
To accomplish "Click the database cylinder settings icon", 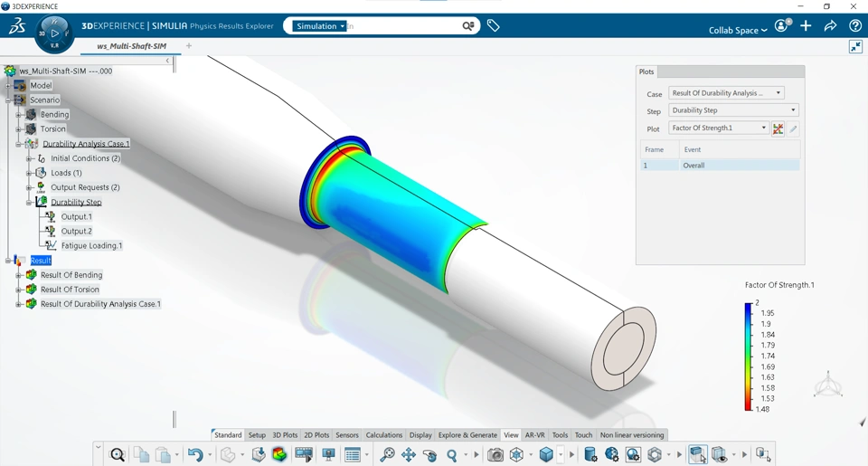I will click(590, 455).
